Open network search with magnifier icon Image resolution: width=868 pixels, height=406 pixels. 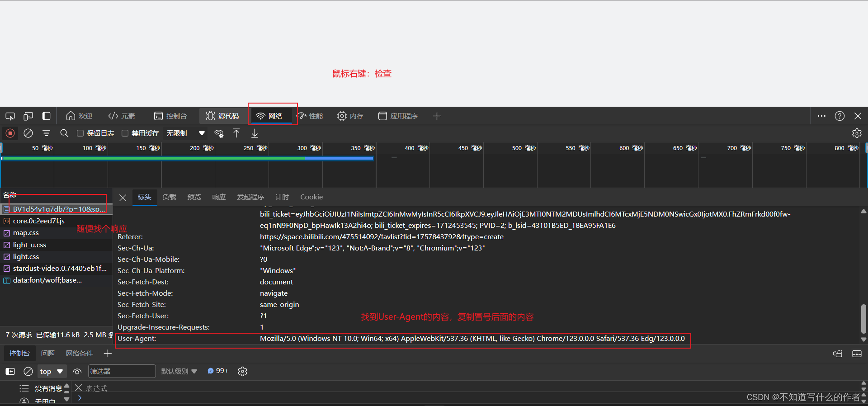[64, 133]
